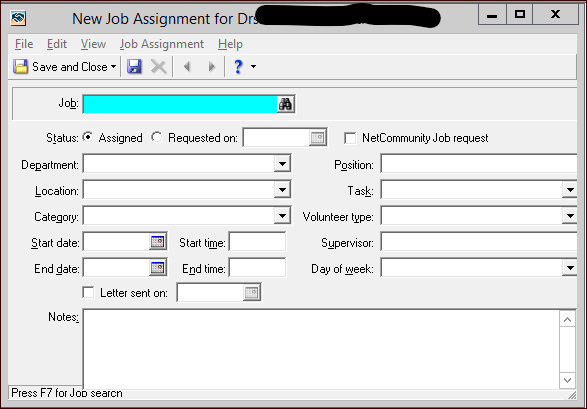Expand the Category dropdown
587x409 pixels.
pyautogui.click(x=282, y=216)
